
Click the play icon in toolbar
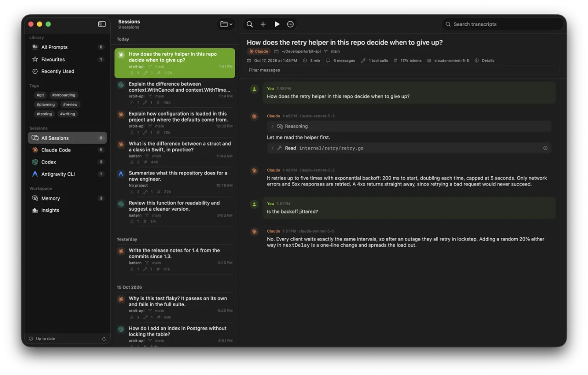tap(277, 24)
